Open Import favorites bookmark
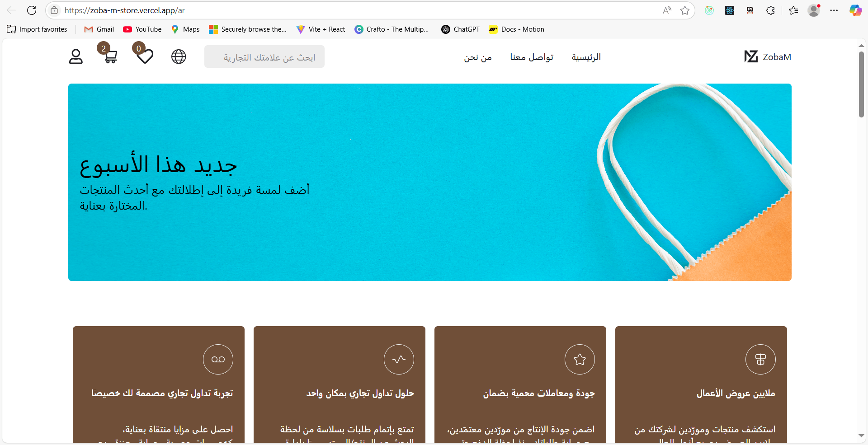 (37, 29)
